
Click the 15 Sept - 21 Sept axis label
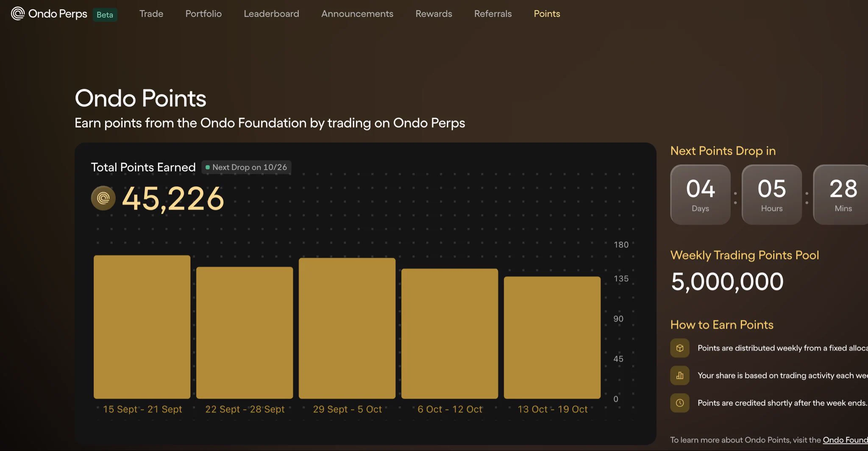(142, 409)
